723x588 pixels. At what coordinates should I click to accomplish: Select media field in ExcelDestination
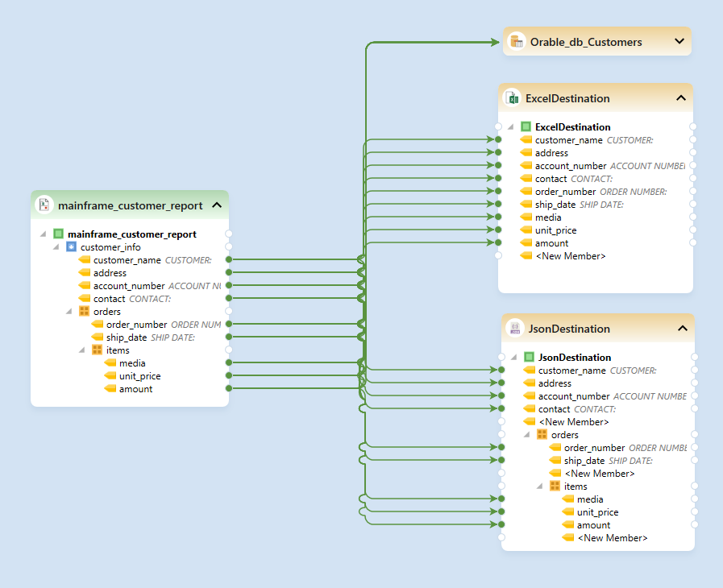pos(548,217)
